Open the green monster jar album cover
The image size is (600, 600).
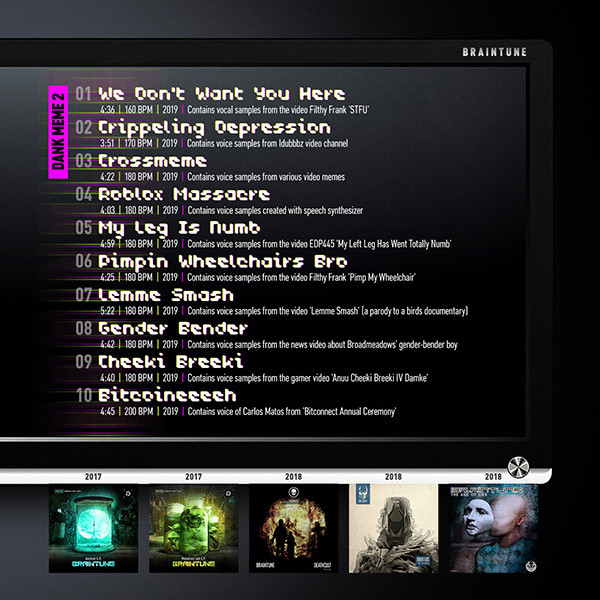coord(193,529)
